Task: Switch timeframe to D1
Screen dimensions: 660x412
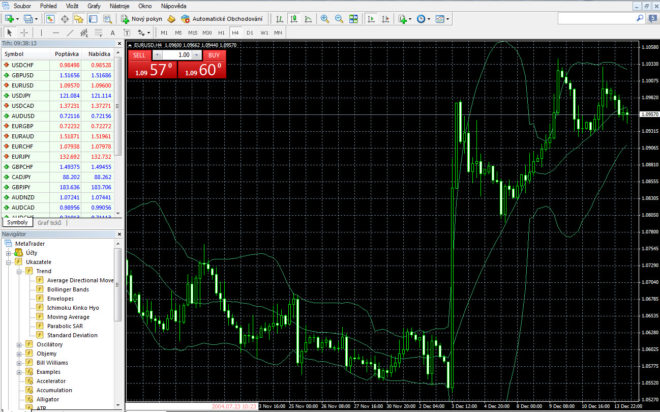Action: coord(250,32)
